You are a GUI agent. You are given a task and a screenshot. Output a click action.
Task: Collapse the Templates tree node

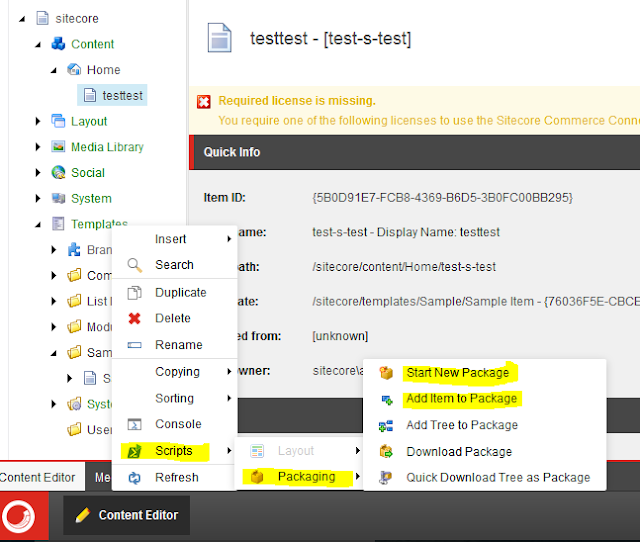point(38,224)
